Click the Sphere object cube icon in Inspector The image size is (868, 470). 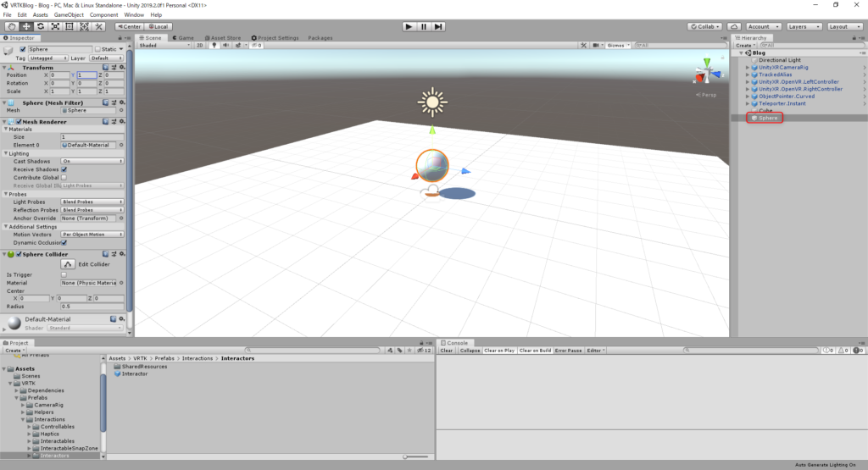click(8, 50)
